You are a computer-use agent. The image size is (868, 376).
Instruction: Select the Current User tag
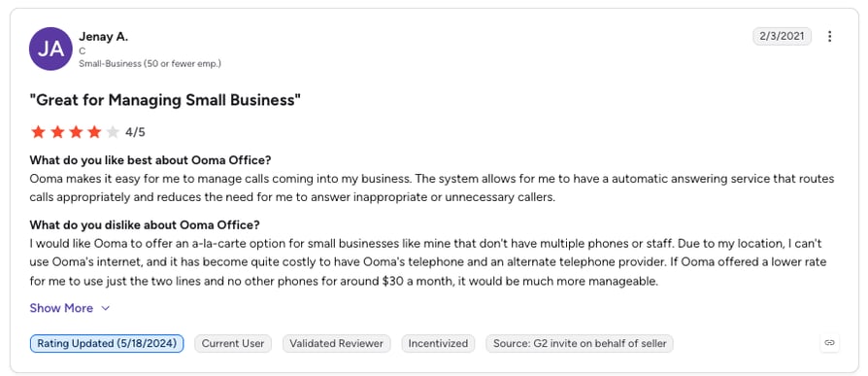pos(233,343)
